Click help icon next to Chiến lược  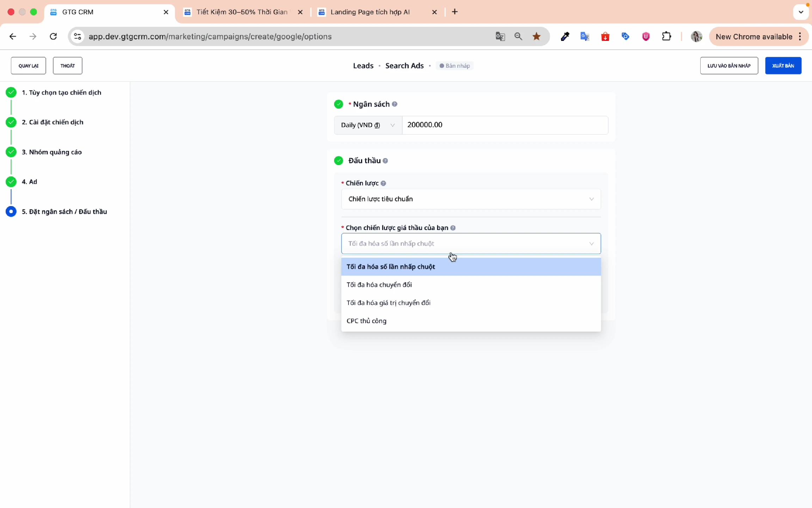[383, 183]
